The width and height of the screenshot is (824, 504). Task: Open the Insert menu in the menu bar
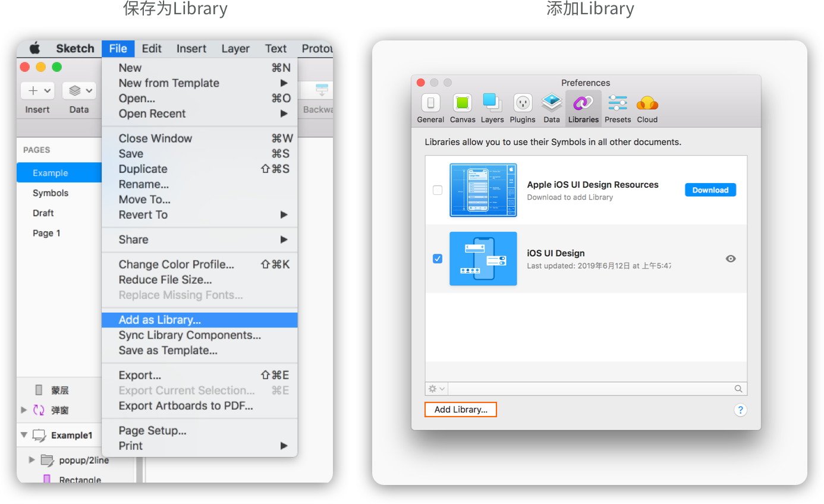[x=191, y=49]
